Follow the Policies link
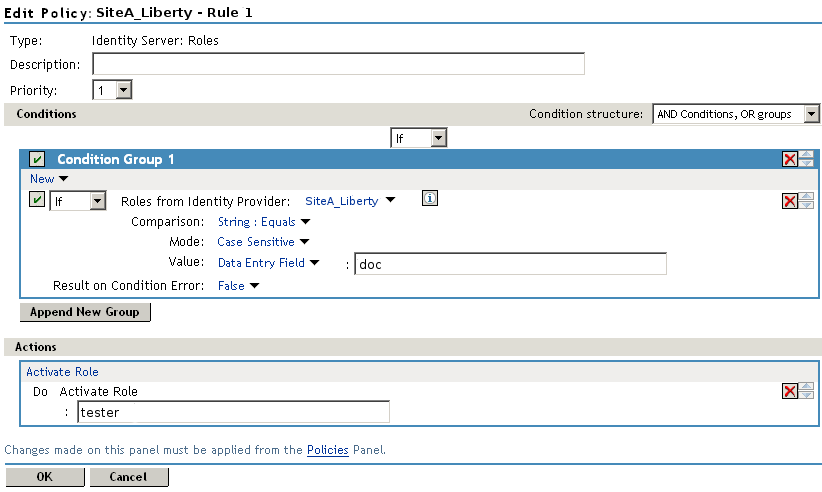 (327, 450)
